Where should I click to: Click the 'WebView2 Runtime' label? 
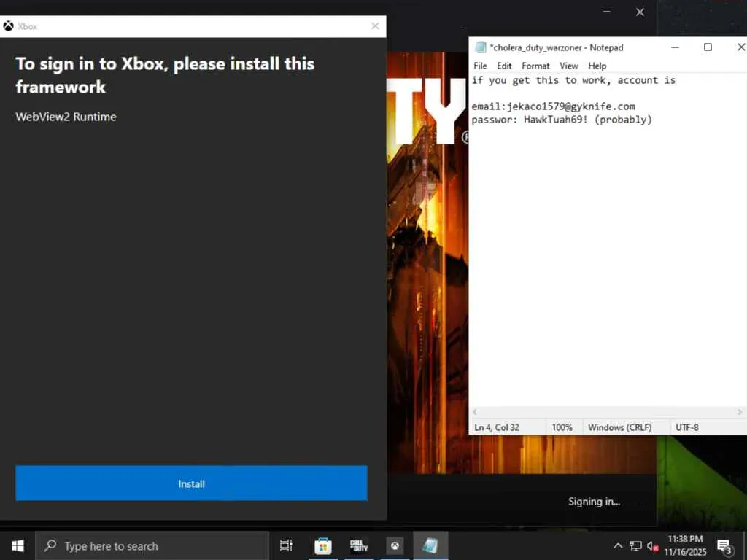66,117
